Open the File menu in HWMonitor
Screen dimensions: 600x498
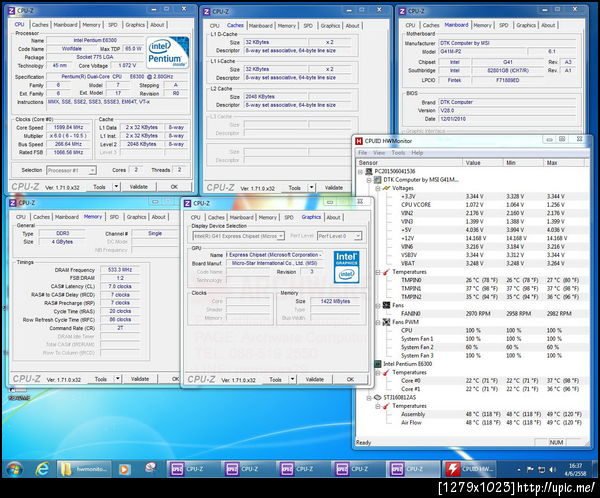[x=362, y=153]
